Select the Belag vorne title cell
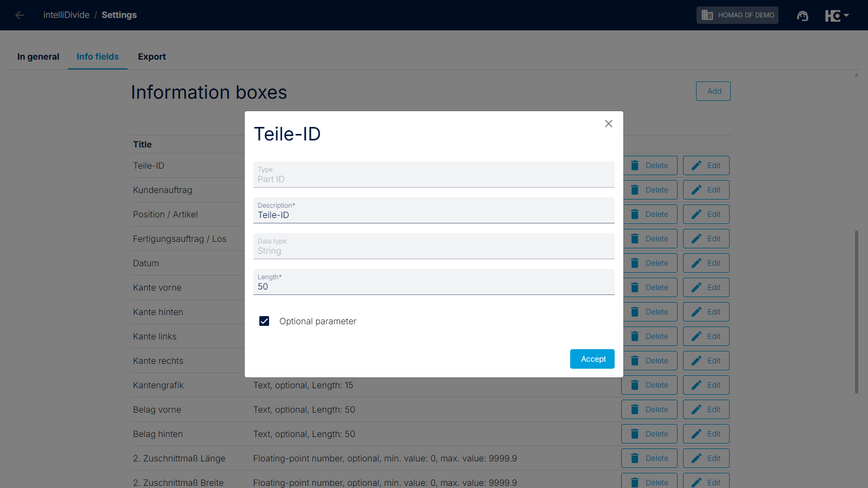Image resolution: width=868 pixels, height=488 pixels. coord(157,409)
